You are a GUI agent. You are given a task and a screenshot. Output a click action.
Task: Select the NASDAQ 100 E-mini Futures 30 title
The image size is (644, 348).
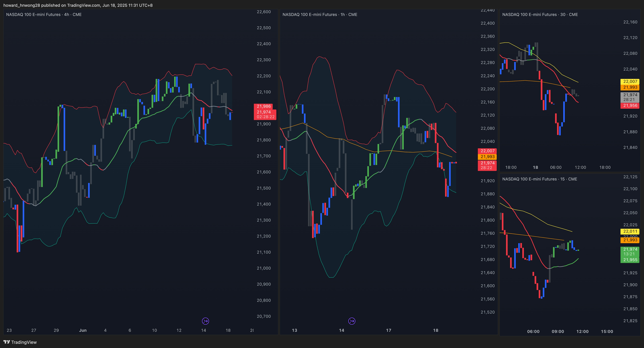(x=540, y=14)
